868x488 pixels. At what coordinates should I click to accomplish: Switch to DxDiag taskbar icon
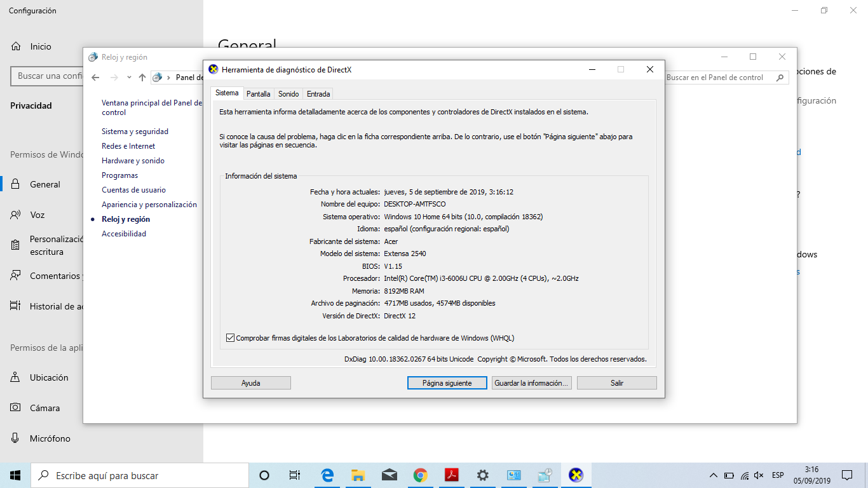pos(576,475)
